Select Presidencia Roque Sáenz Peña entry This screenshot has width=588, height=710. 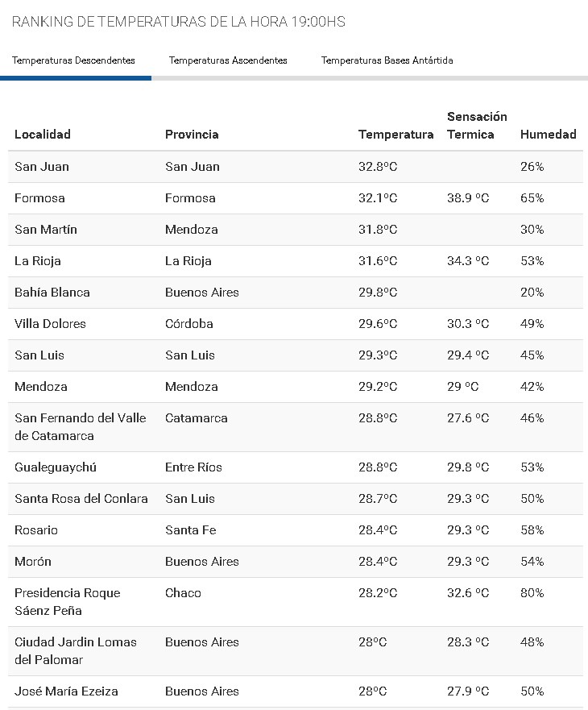pos(68,602)
